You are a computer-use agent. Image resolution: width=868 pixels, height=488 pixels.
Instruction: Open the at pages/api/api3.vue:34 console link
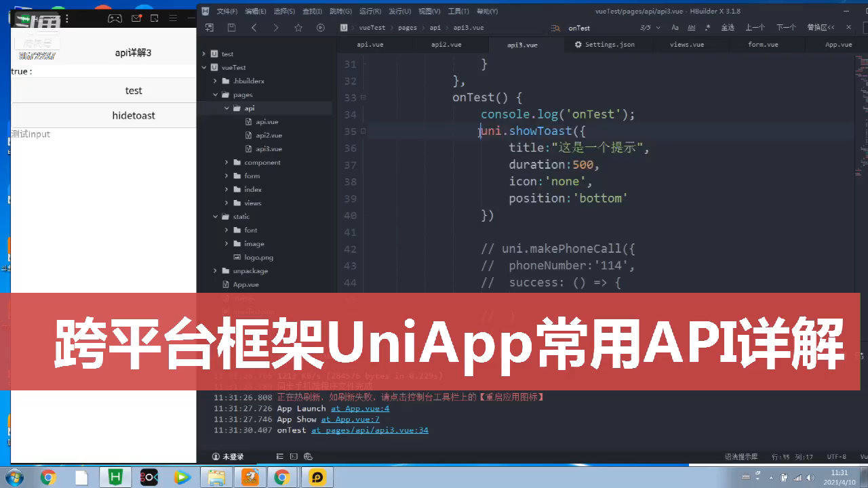(370, 430)
